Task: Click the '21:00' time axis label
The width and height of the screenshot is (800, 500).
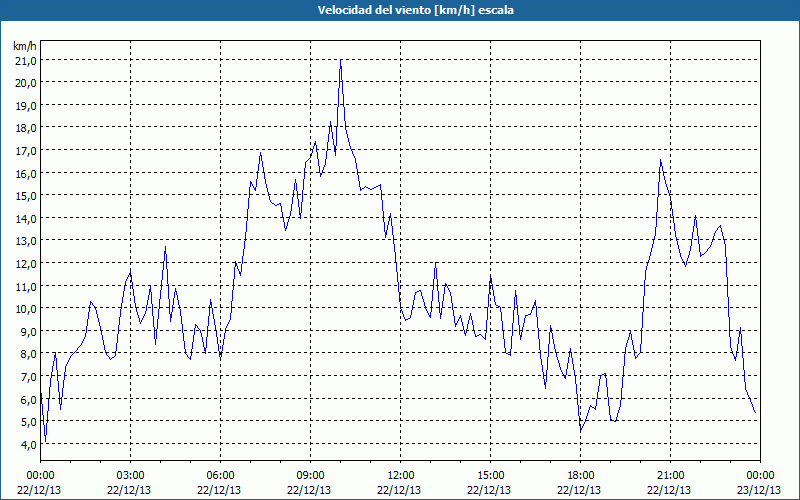Action: (670, 476)
